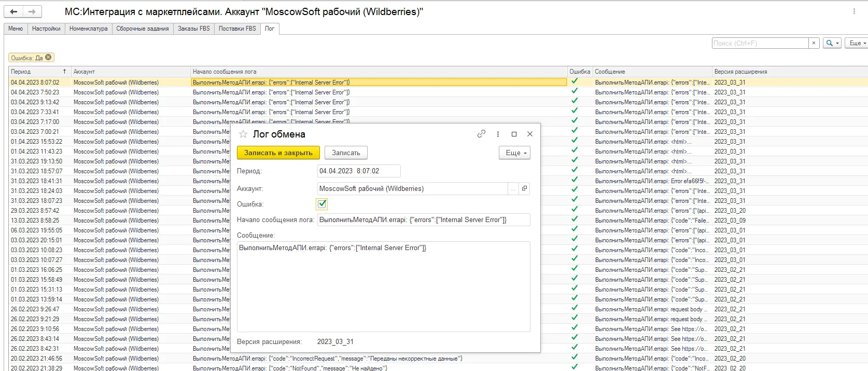Open the Аккаунт field's linked record icon
This screenshot has height=371, width=868.
coord(524,188)
